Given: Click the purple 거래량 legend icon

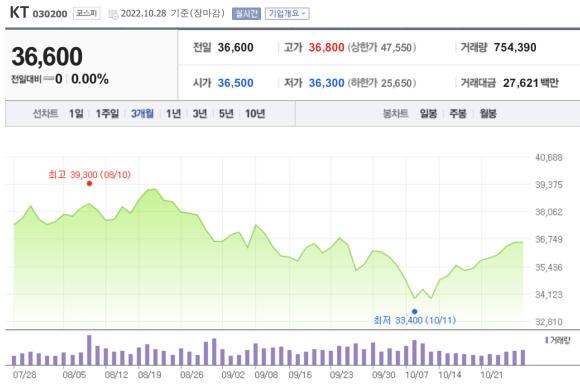Looking at the screenshot, I should pos(547,340).
